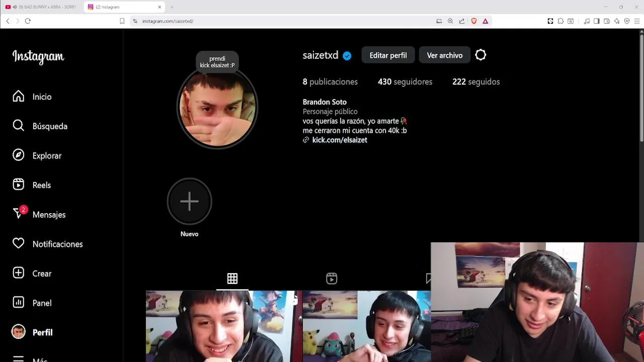
Task: Add a Nuevo story highlight
Action: pos(190,202)
